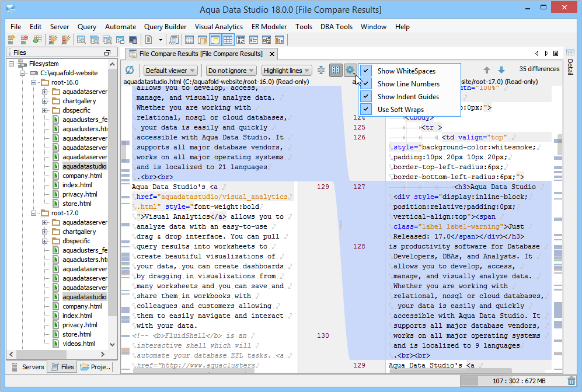582x392 pixels.
Task: Click the left-pointing tab scroll triangle
Action: [x=536, y=54]
